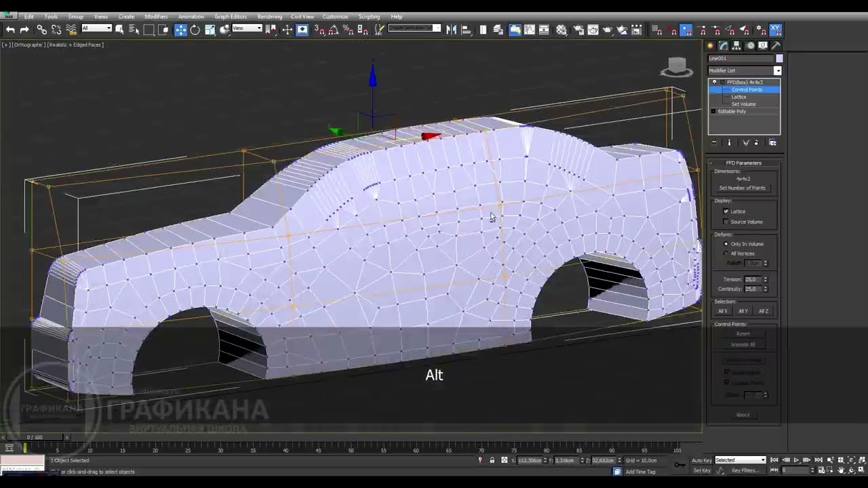Screen dimensions: 868x488
Task: Click the object color swatch beside Line001
Action: click(x=779, y=59)
